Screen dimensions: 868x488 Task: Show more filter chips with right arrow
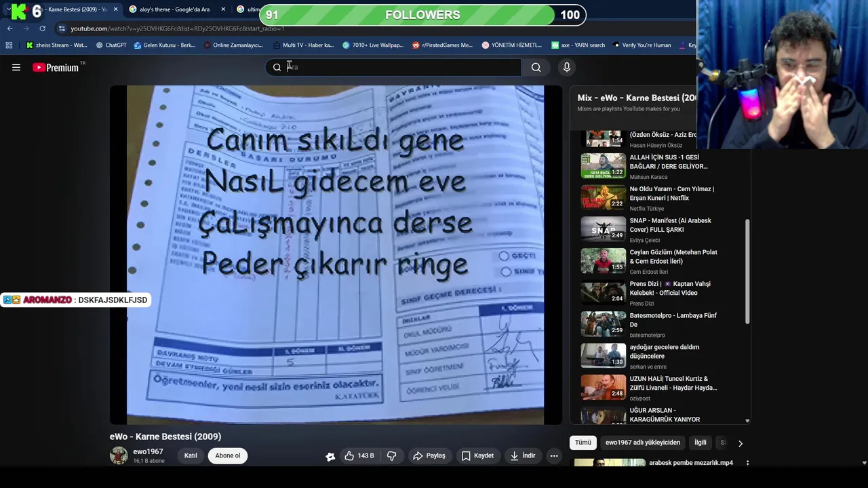(x=741, y=443)
